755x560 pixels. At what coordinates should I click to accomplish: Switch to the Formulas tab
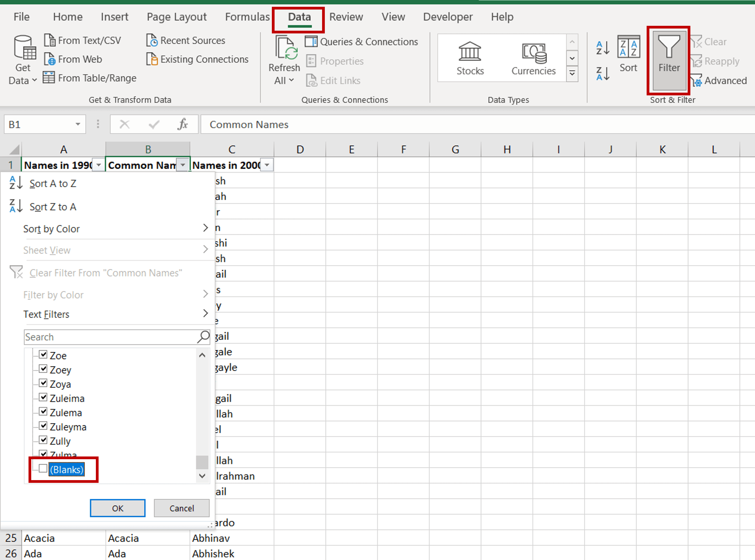point(247,17)
